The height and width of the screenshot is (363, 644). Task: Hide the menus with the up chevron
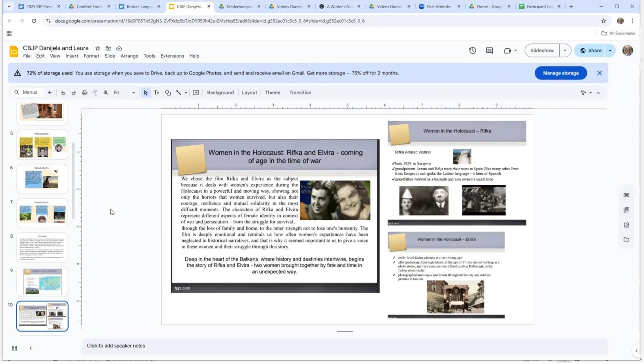click(x=598, y=93)
